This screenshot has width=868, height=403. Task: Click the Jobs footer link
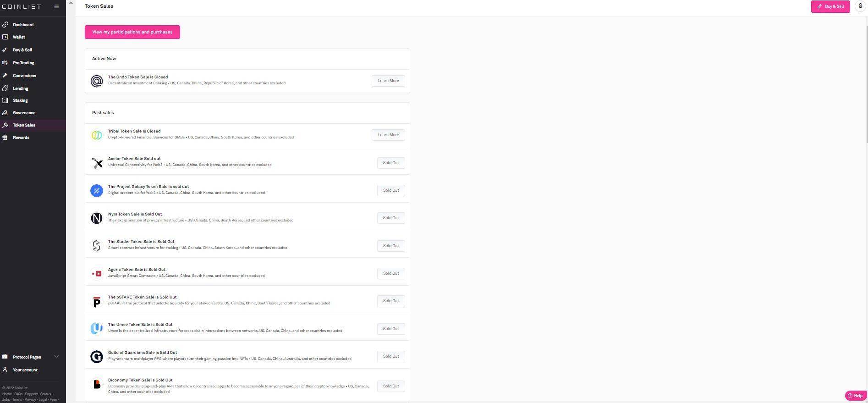[5, 400]
